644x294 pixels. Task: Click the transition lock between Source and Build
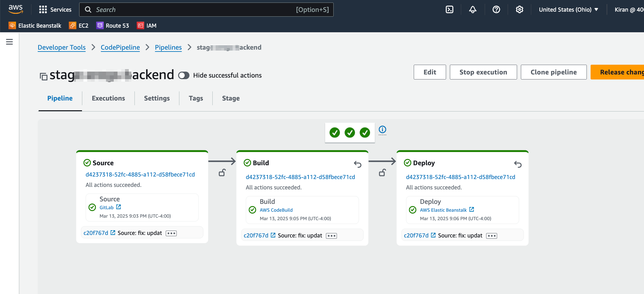tap(222, 172)
